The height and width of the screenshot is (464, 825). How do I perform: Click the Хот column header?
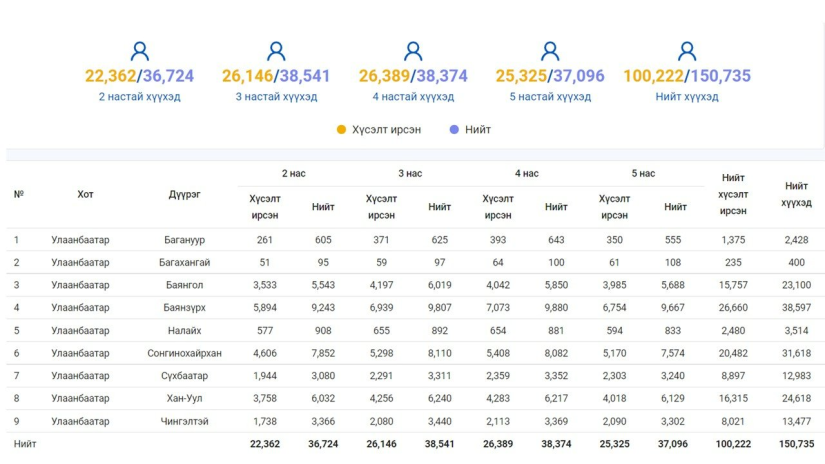(x=85, y=194)
